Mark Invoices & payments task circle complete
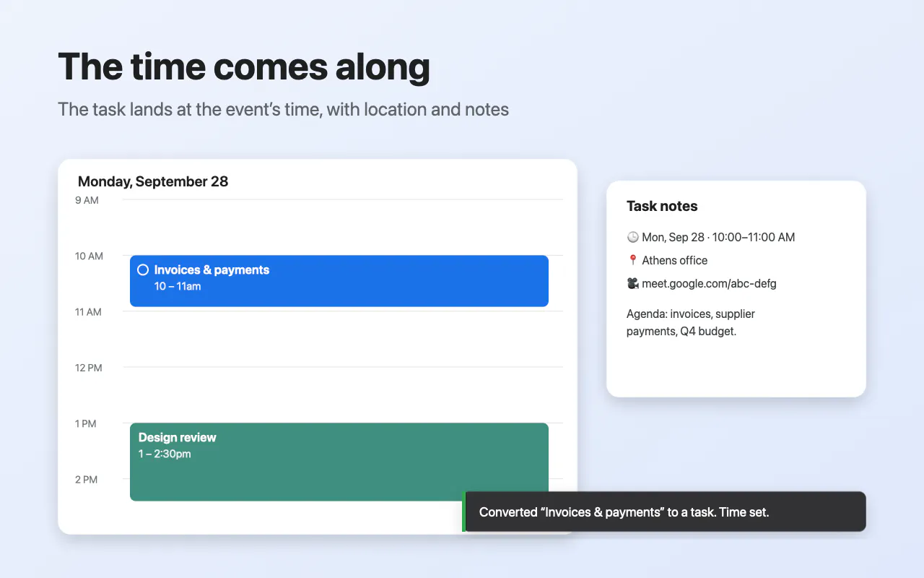 [x=143, y=269]
